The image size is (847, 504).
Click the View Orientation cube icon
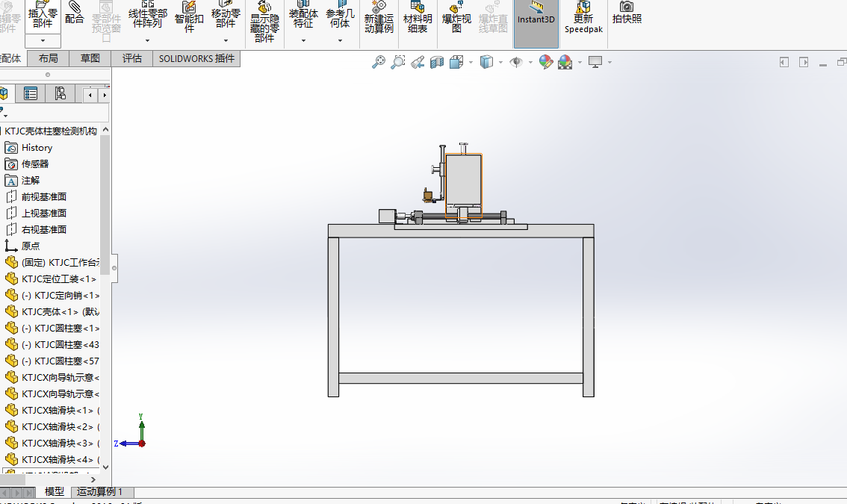coord(457,62)
